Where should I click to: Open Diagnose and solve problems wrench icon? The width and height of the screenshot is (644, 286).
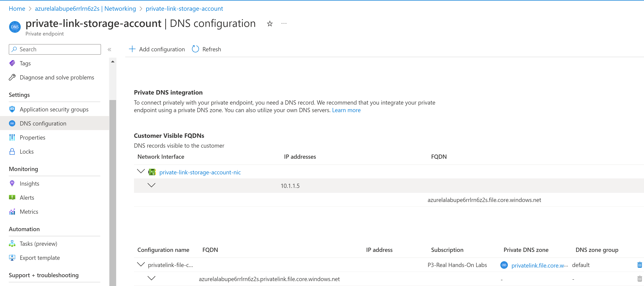12,77
